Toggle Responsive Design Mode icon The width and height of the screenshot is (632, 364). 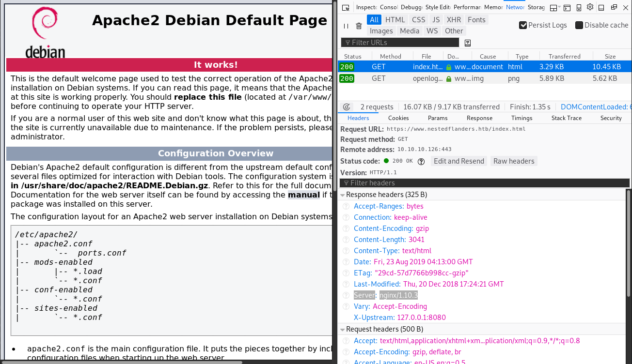579,7
